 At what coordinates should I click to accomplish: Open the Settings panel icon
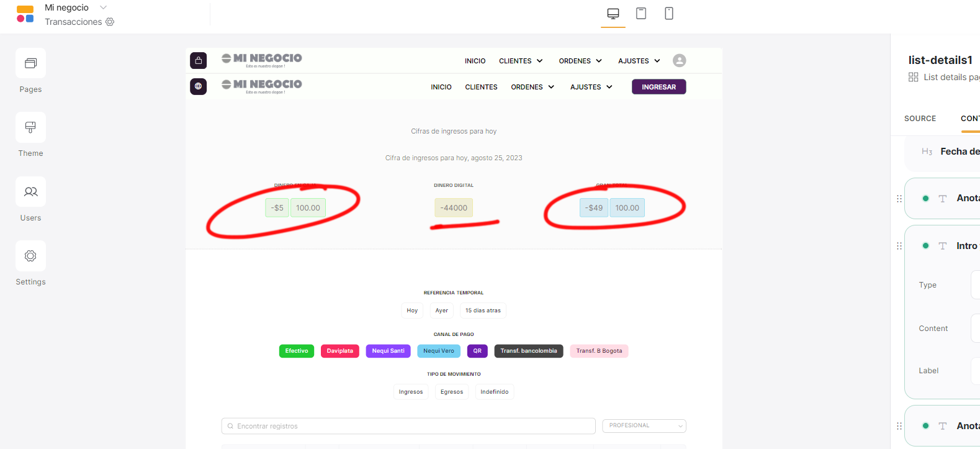pos(30,256)
